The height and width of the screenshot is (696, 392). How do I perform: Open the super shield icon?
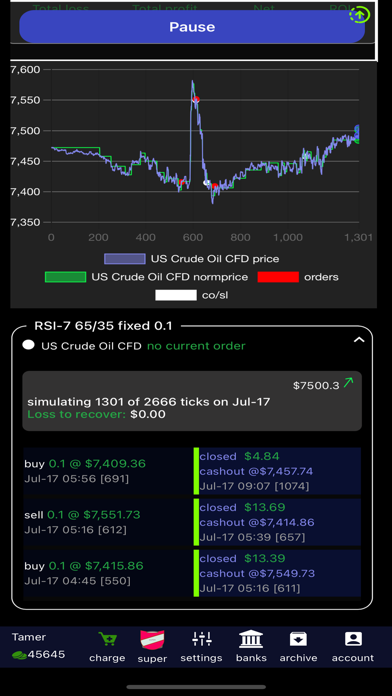[x=152, y=641]
